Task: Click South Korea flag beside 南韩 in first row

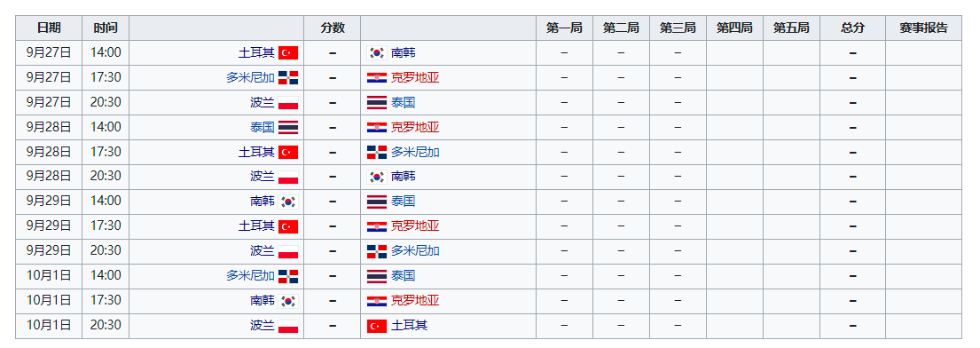Action: 377,52
